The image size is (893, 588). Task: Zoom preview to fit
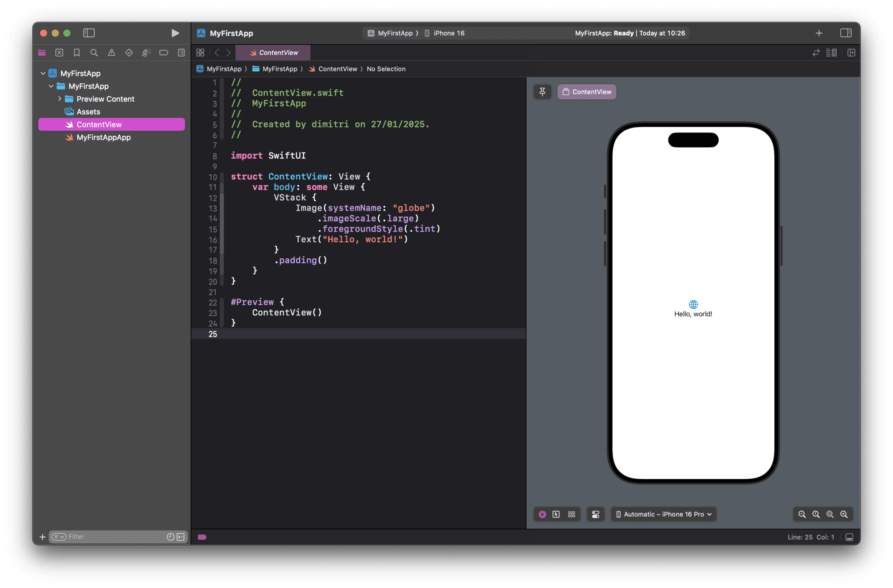tap(830, 514)
